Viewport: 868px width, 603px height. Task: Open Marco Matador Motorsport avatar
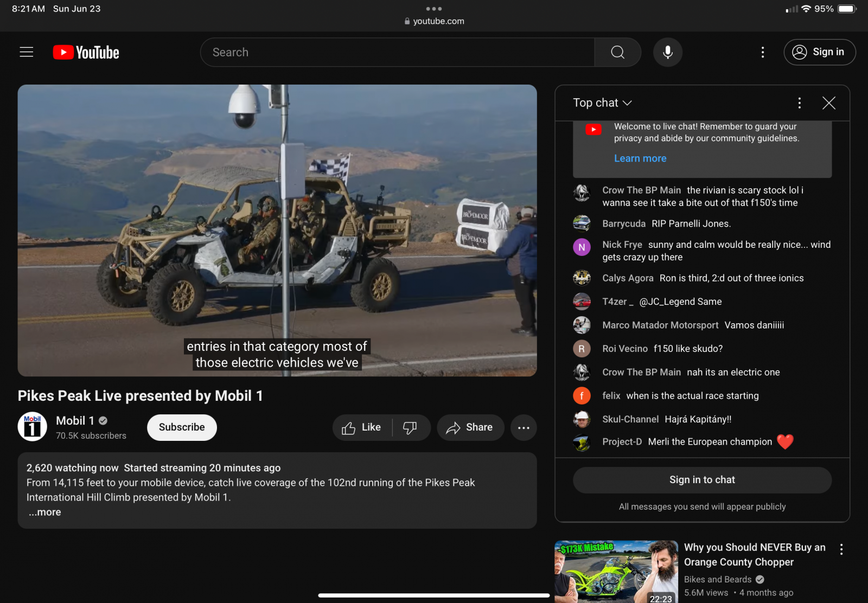pyautogui.click(x=582, y=325)
